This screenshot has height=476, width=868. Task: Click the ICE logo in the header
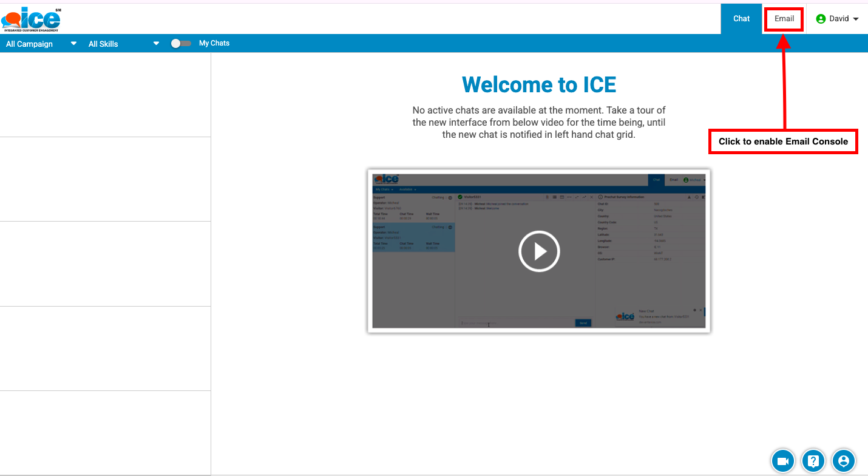(31, 19)
